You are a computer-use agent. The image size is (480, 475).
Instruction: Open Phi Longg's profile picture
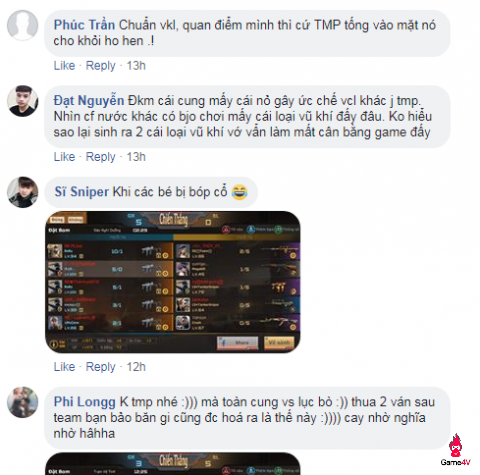[x=23, y=402]
